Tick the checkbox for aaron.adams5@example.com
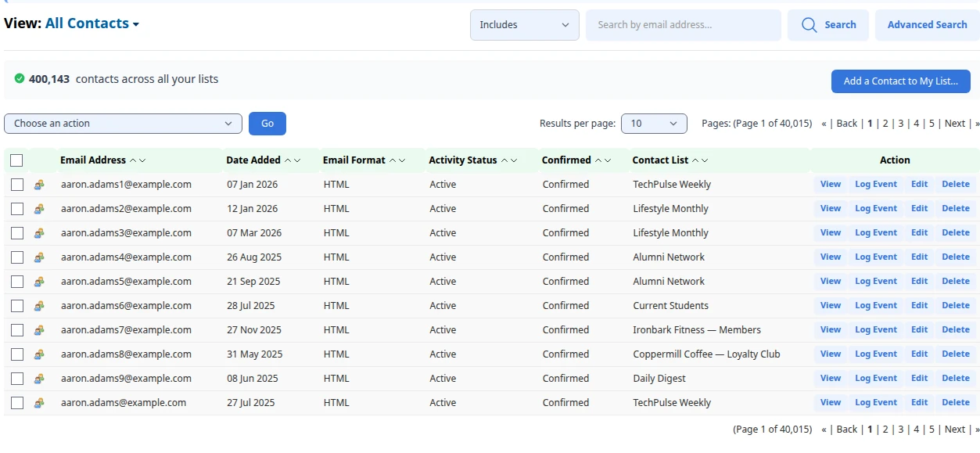 click(x=17, y=282)
